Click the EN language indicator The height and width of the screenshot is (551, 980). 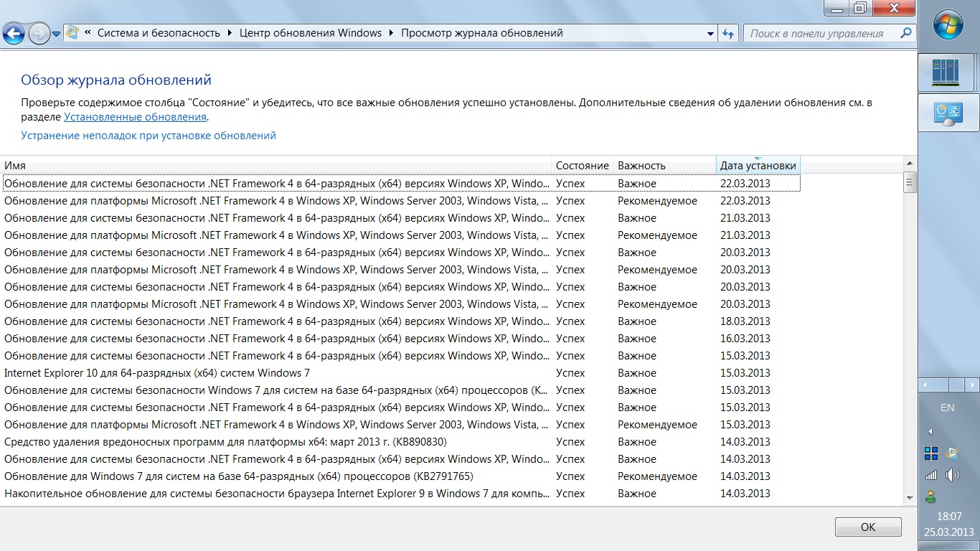[948, 408]
